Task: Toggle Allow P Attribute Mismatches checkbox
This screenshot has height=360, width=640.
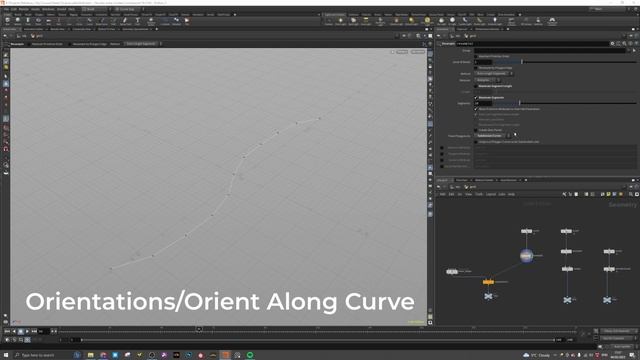Action: point(476,109)
